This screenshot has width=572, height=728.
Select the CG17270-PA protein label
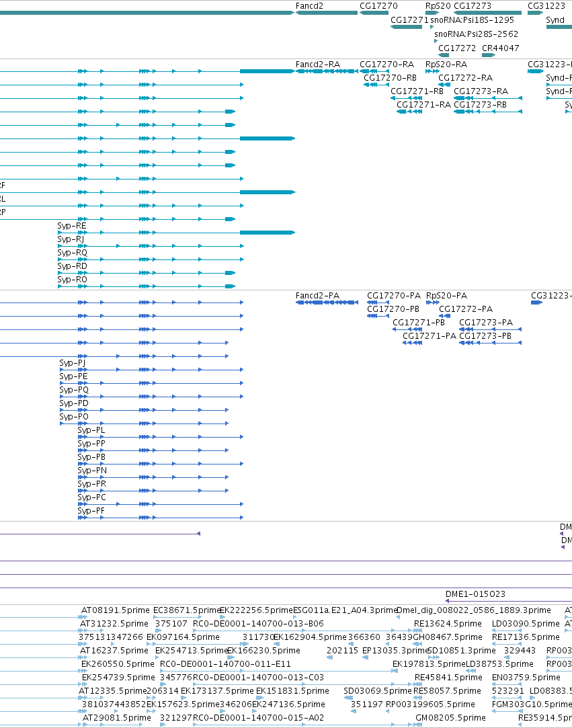click(x=394, y=296)
